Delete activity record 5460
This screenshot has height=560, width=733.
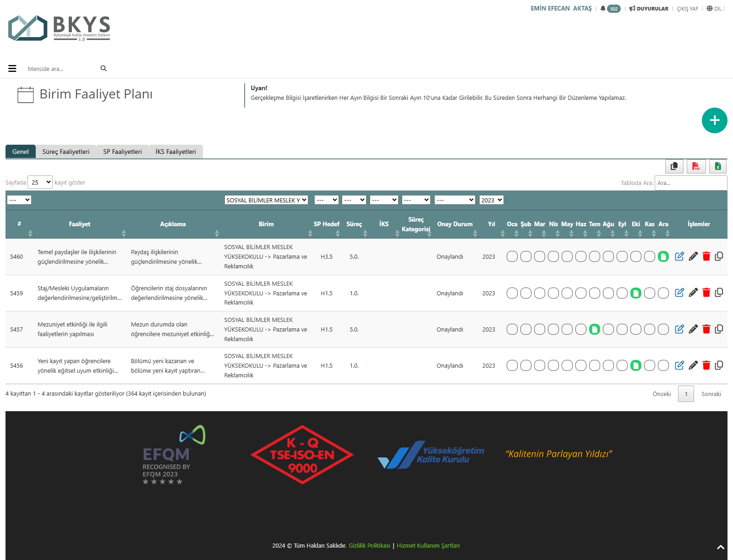tap(706, 256)
